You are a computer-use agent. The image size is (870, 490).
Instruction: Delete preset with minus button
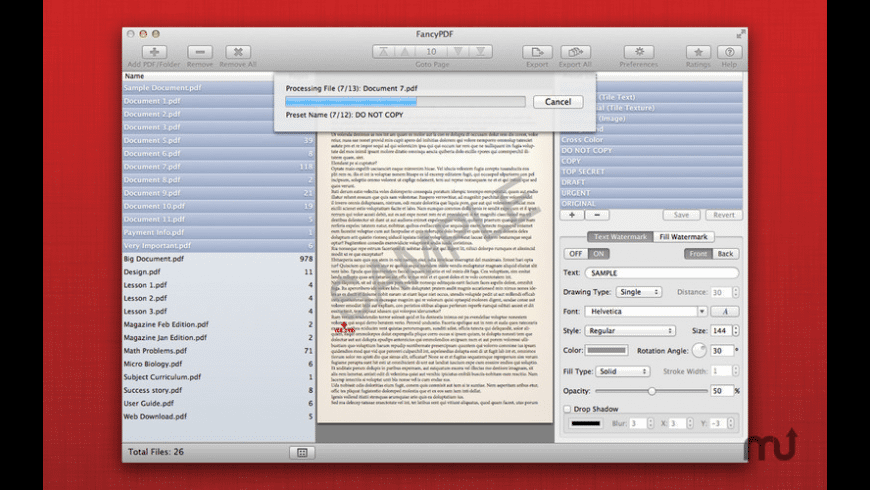pyautogui.click(x=597, y=215)
